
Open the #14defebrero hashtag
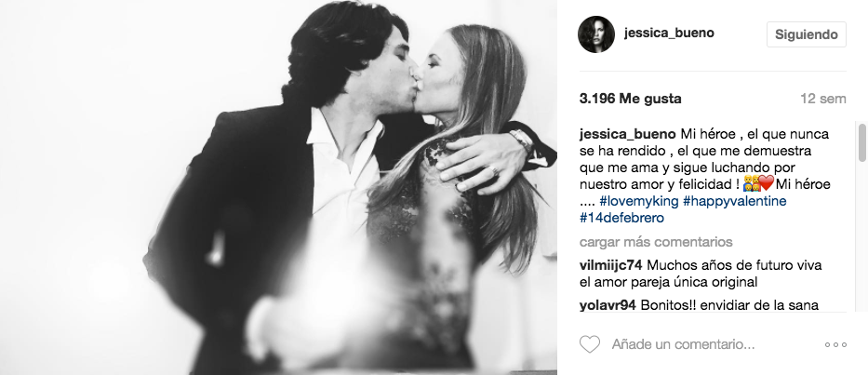pyautogui.click(x=621, y=217)
